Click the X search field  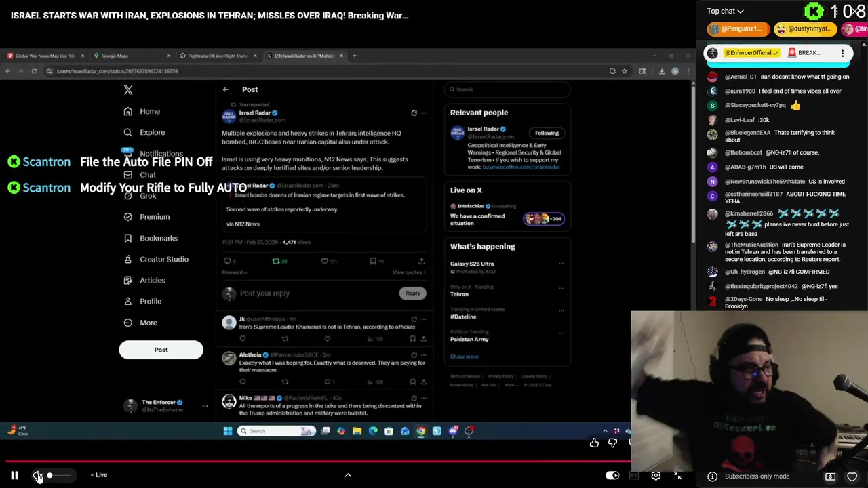click(x=508, y=89)
